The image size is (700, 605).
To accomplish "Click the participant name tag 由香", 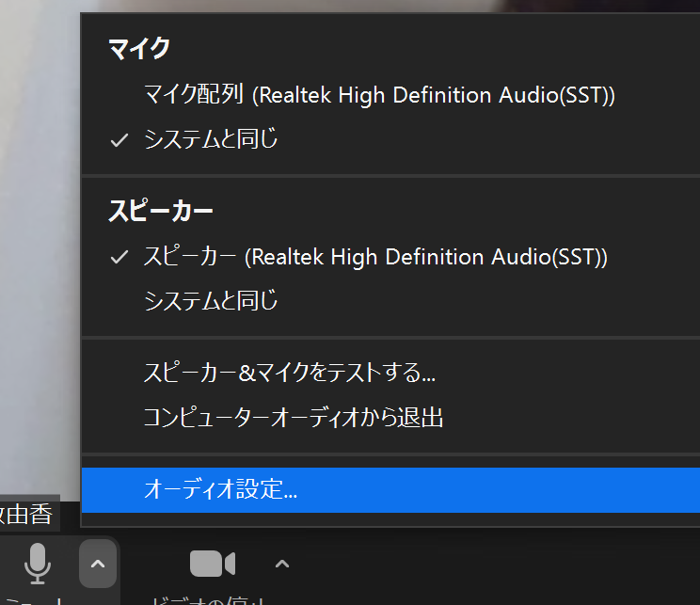I will point(28,514).
